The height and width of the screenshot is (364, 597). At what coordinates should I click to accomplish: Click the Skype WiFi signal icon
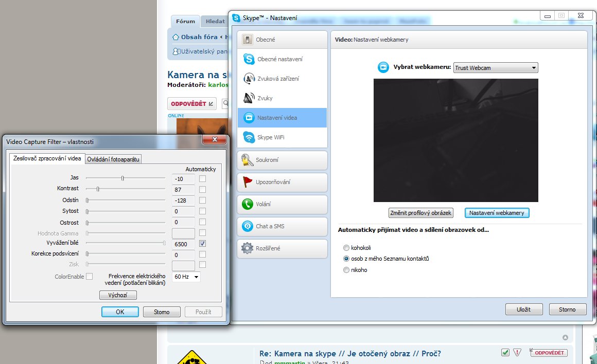[249, 137]
